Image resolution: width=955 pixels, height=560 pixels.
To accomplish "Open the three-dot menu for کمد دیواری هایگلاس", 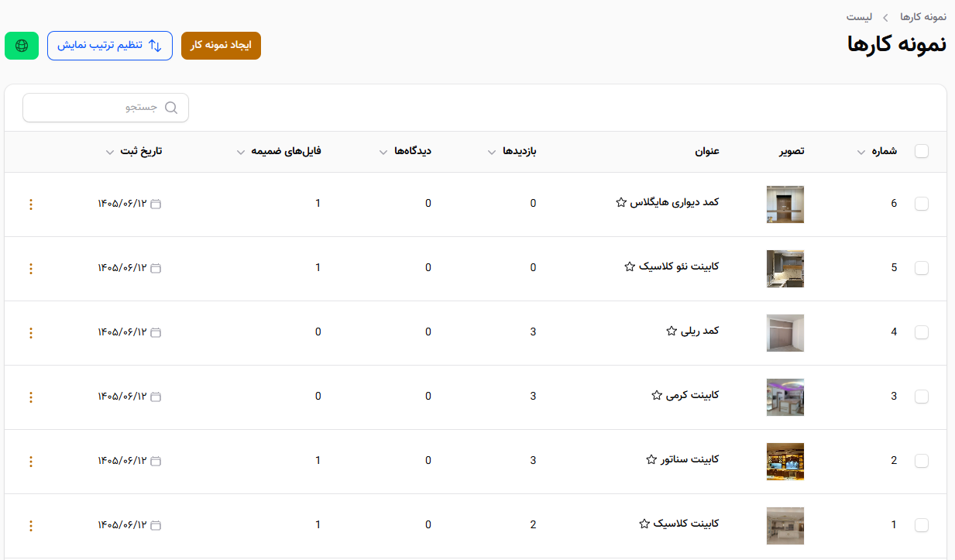I will click(x=31, y=204).
